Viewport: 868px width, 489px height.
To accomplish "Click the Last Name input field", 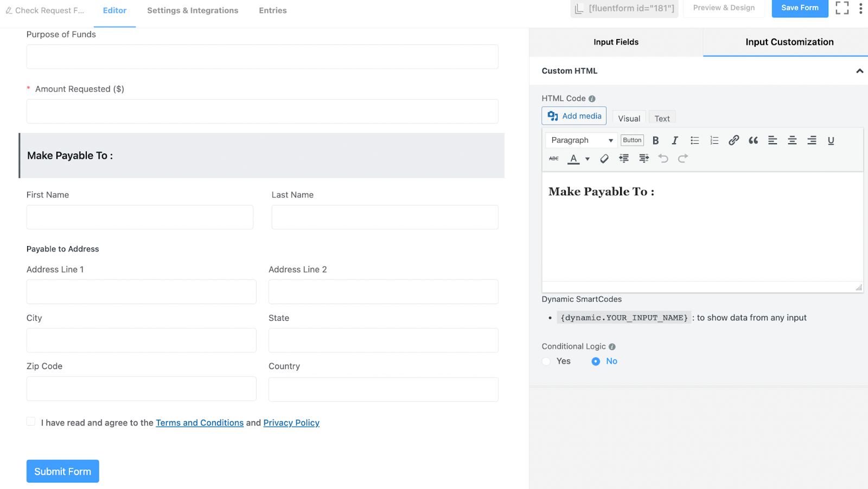I will (x=385, y=217).
